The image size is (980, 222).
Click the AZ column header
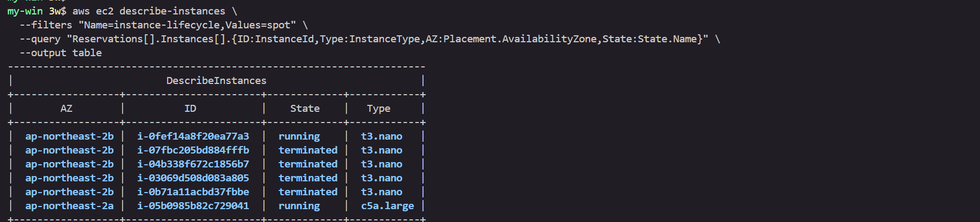(66, 109)
